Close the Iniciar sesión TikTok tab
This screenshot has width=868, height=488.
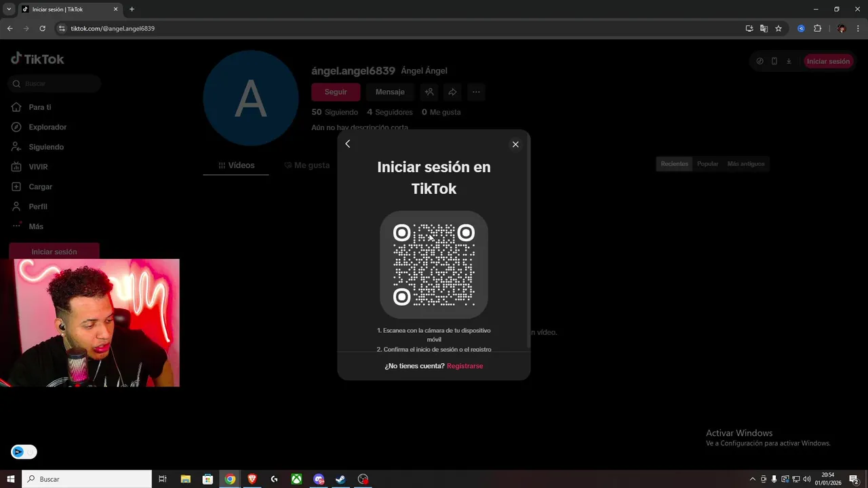(x=115, y=9)
